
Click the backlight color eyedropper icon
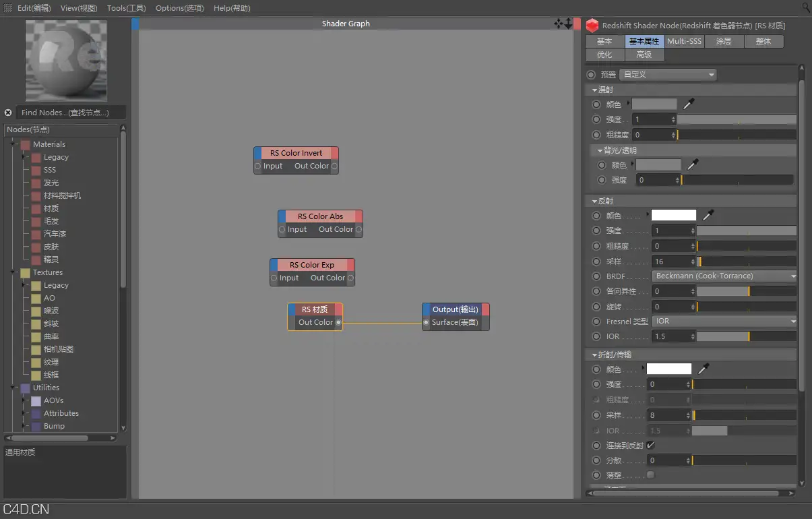(693, 164)
